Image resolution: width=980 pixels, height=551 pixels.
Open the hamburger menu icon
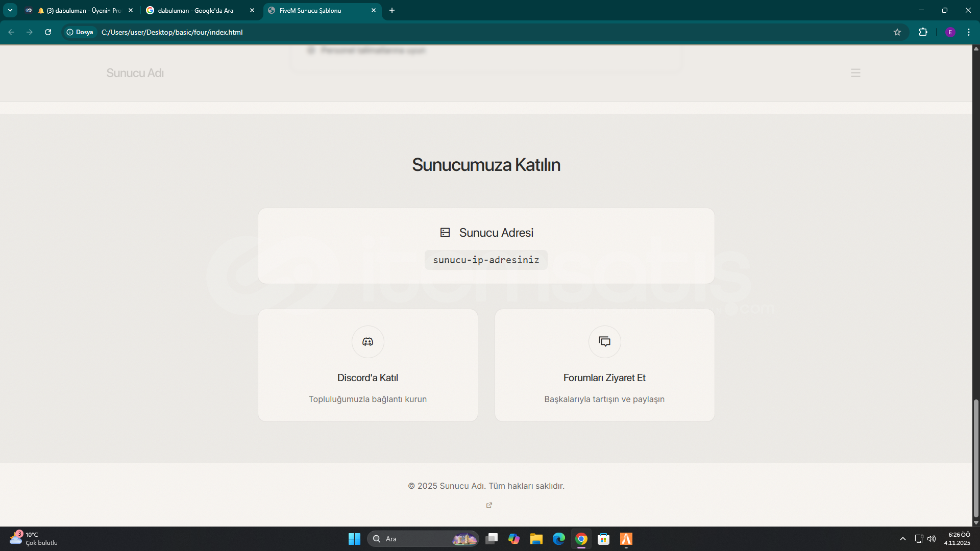click(855, 73)
